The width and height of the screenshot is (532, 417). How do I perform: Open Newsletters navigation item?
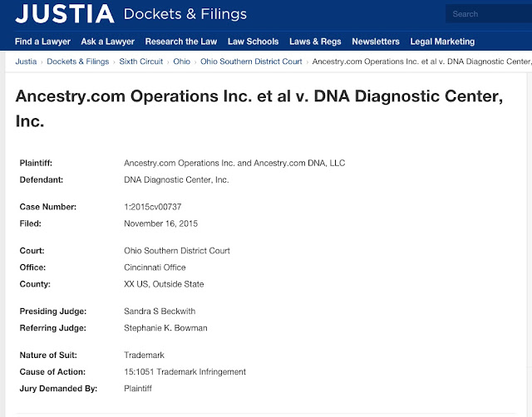click(376, 42)
